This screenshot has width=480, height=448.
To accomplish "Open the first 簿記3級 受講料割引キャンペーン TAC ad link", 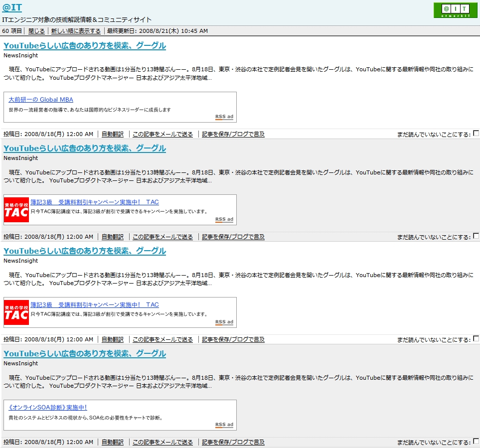I will pyautogui.click(x=95, y=202).
